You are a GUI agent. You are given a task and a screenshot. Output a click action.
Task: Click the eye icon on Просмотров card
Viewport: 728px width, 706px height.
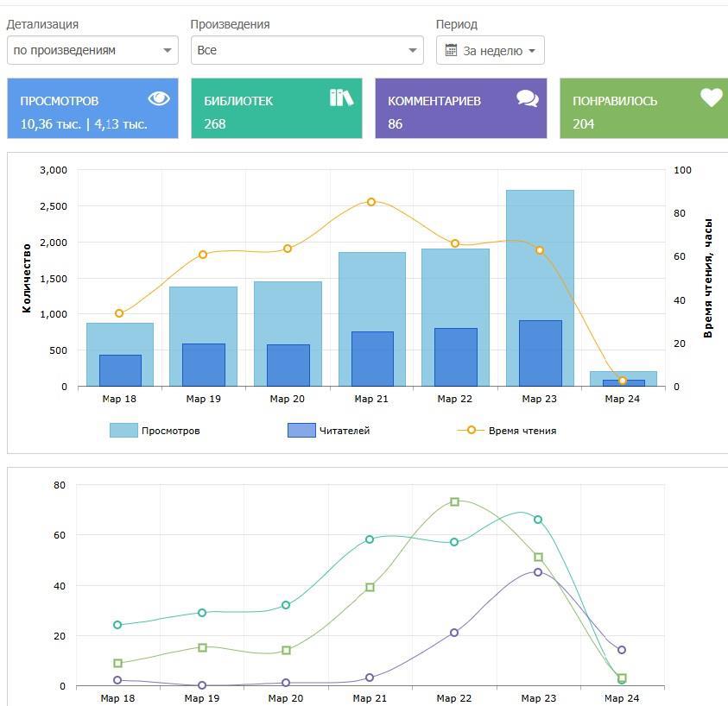159,98
